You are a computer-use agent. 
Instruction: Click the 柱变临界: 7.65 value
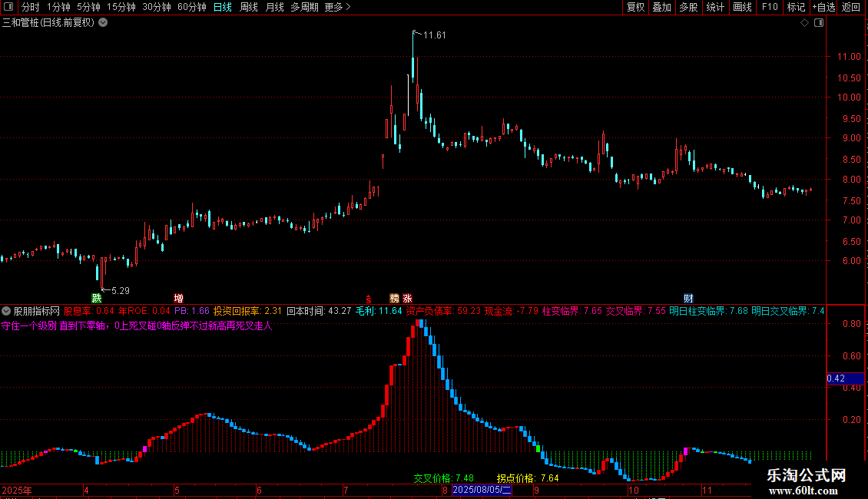click(x=571, y=311)
